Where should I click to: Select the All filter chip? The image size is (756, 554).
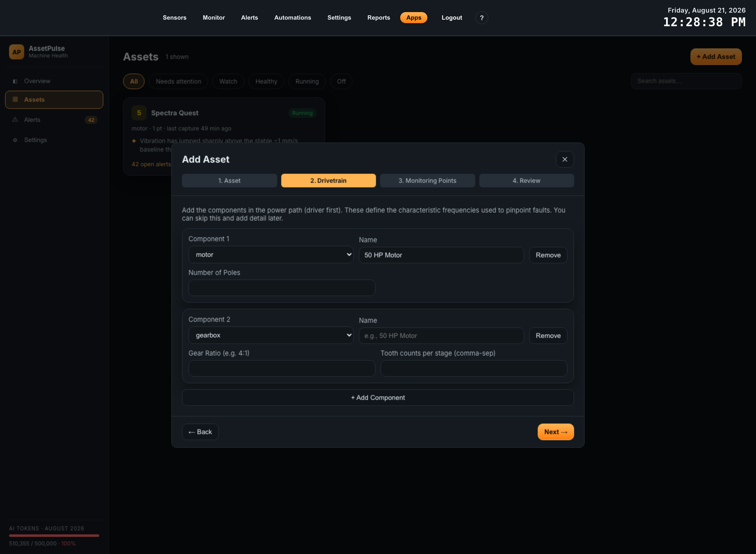(x=134, y=82)
